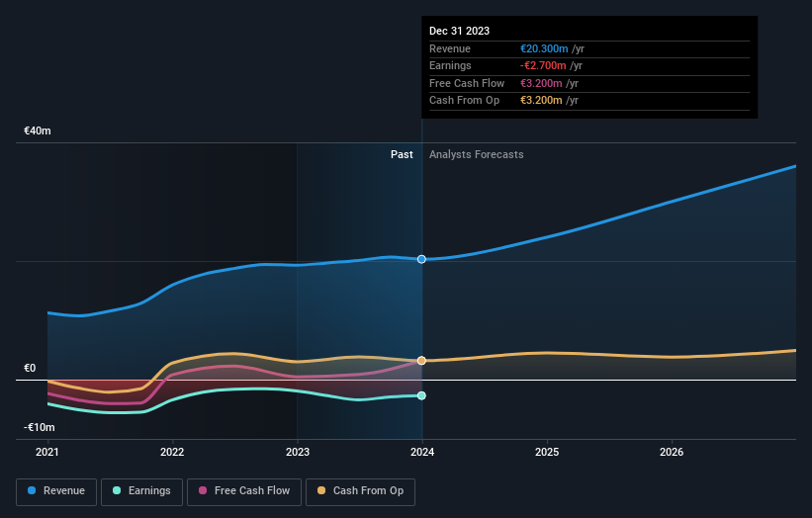Toggle the Free Cash Flow legend button
Screen dimensions: 812x518
click(244, 491)
